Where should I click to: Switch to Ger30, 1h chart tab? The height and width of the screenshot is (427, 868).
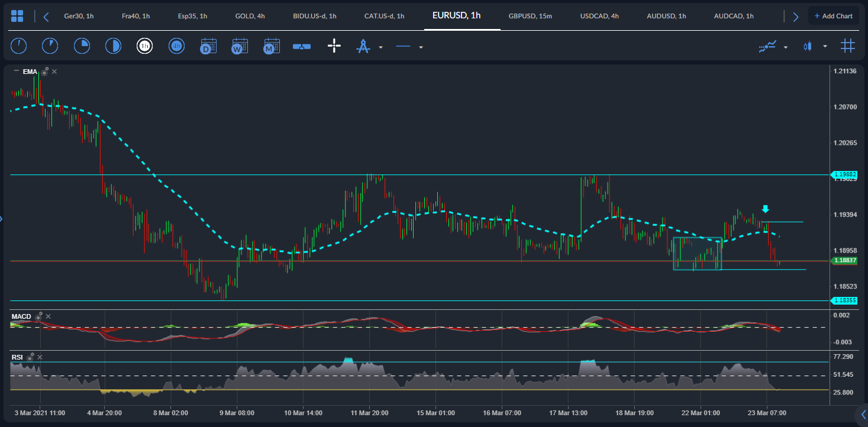click(79, 16)
